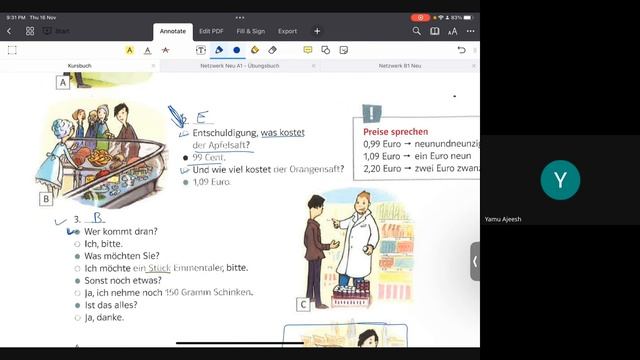Expand the side panel arrow handle
The height and width of the screenshot is (360, 640).
click(x=475, y=261)
